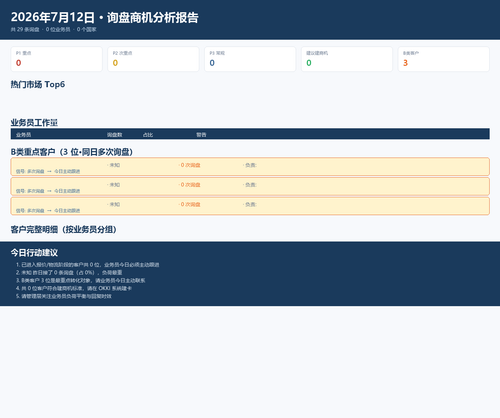
Task: Click suggestion 1 about quoted-stage customers
Action: (88, 265)
